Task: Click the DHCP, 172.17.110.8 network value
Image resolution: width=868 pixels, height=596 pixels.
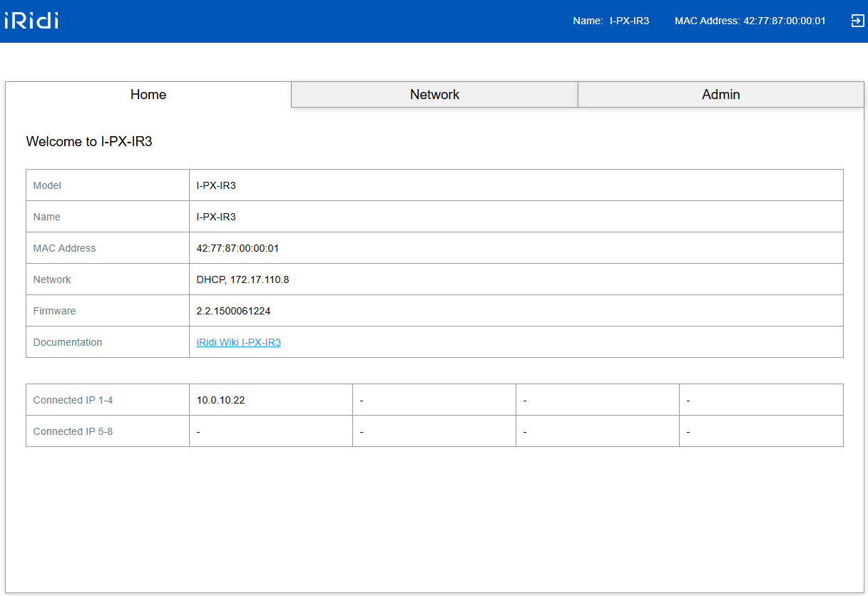Action: [x=242, y=279]
